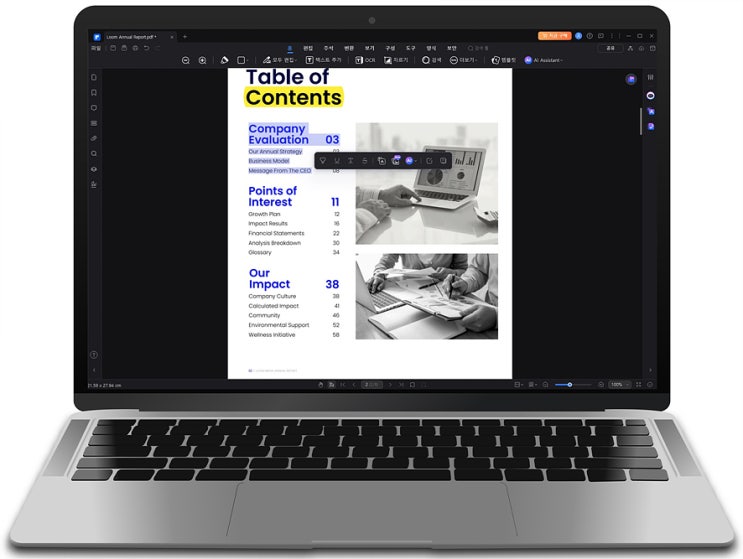Open the search panel in left sidebar

[94, 153]
